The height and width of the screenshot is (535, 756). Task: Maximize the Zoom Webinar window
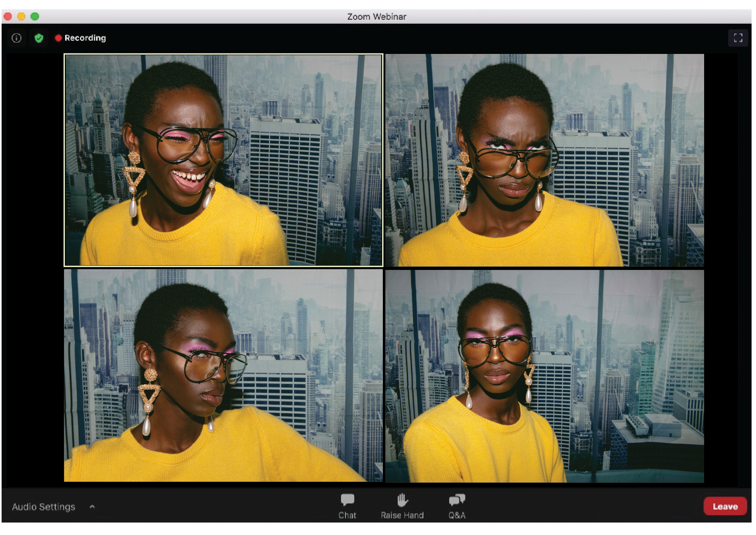click(35, 16)
